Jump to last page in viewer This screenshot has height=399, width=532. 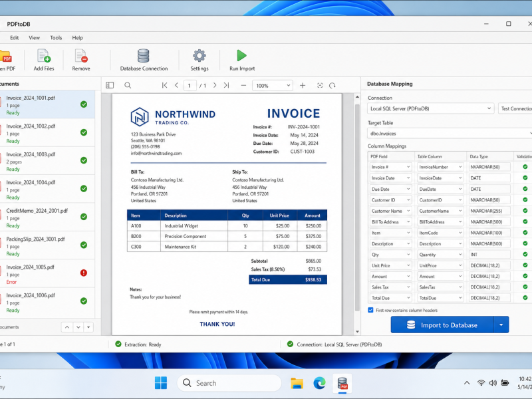pos(226,85)
